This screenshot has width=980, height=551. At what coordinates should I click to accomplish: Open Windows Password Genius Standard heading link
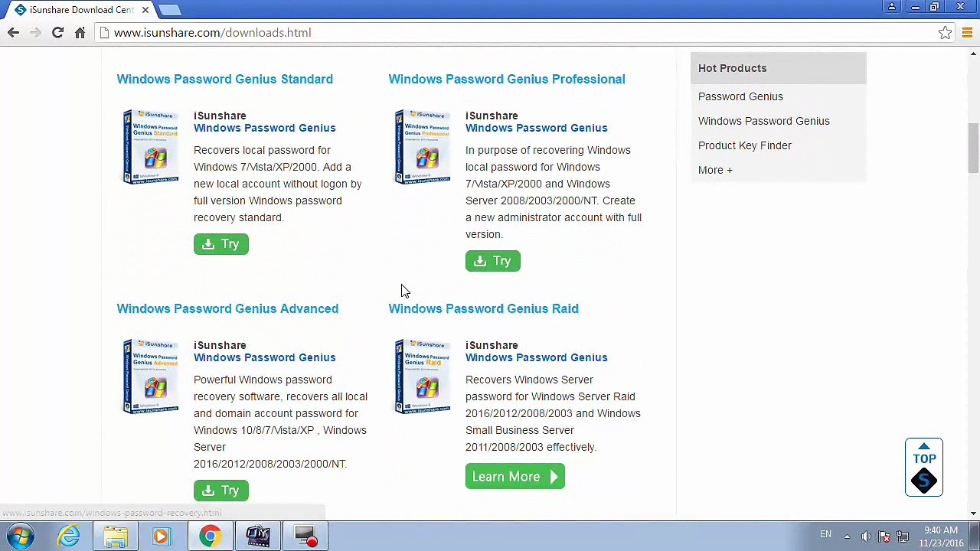[224, 79]
